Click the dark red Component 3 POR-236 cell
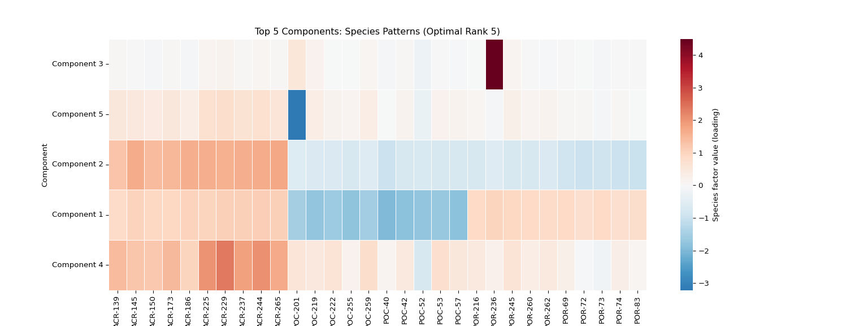This screenshot has width=868, height=326. click(494, 65)
